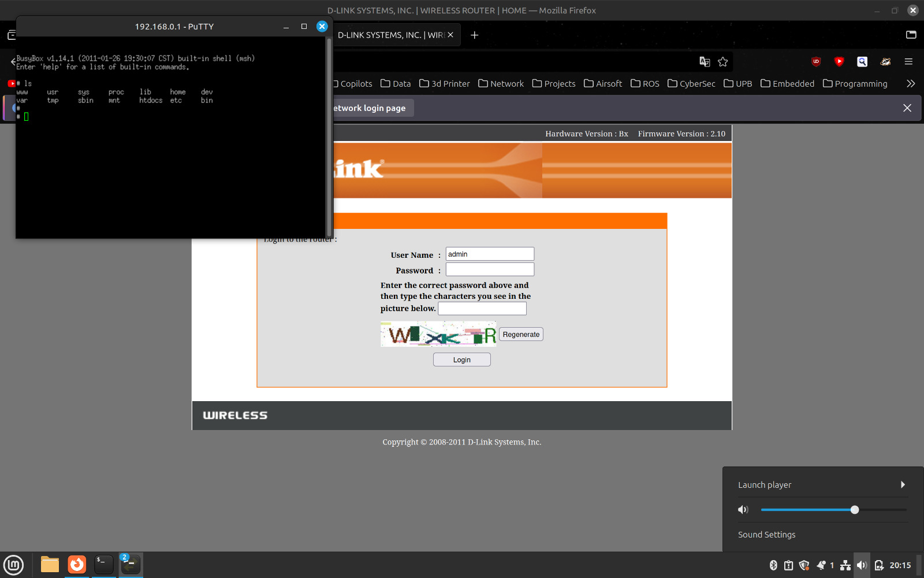Regenerate the captcha picture
Viewport: 924px width, 578px height.
click(521, 334)
